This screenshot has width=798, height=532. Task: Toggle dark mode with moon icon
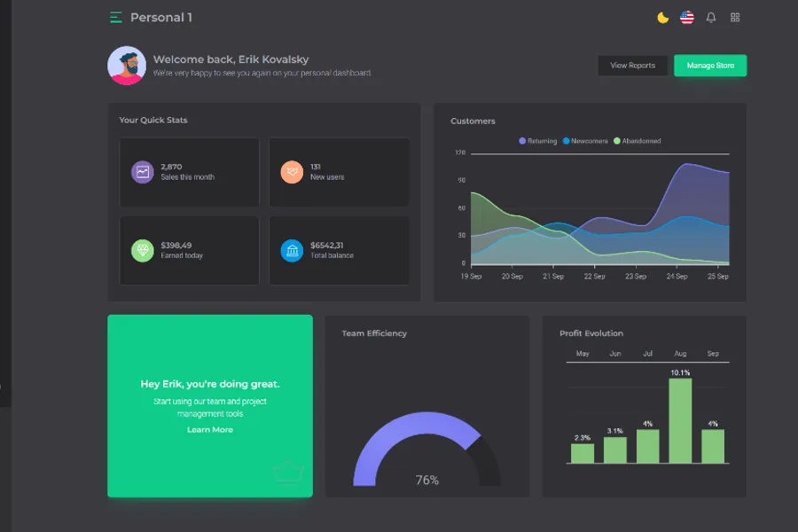662,18
